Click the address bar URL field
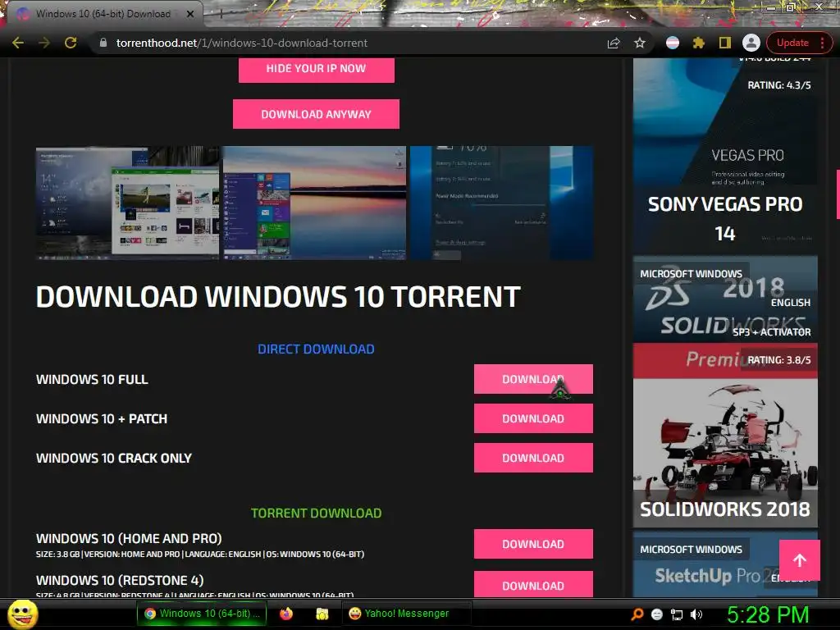The width and height of the screenshot is (840, 630). (x=348, y=43)
